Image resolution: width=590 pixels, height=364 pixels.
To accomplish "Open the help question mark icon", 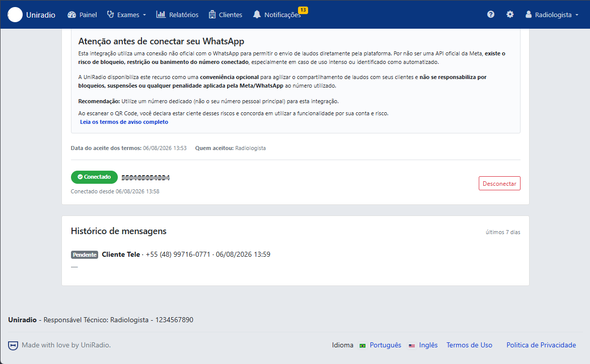I will [491, 14].
